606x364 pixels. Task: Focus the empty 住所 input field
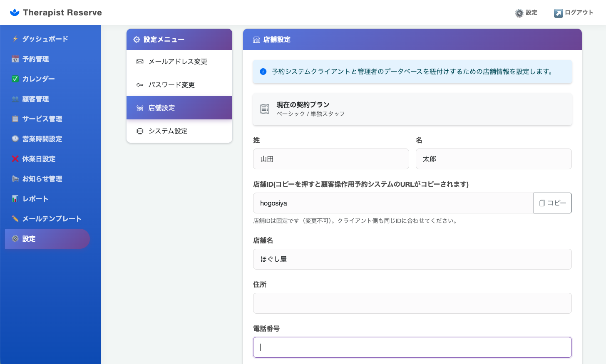tap(412, 303)
